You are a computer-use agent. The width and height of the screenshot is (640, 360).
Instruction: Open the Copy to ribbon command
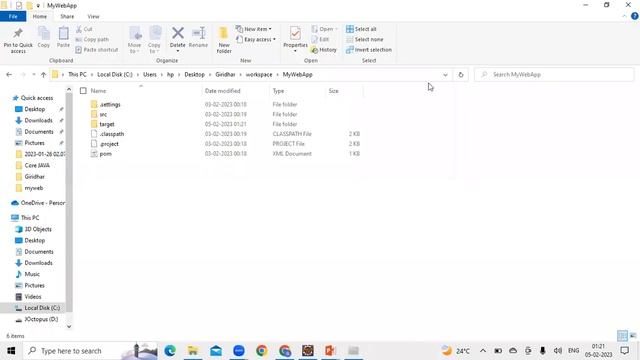(154, 40)
